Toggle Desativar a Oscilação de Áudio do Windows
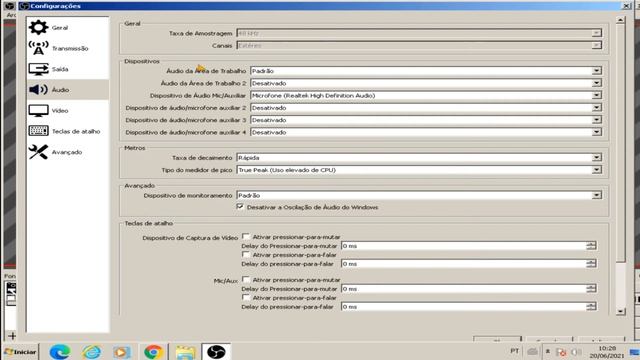The width and height of the screenshot is (640, 360). click(x=240, y=207)
